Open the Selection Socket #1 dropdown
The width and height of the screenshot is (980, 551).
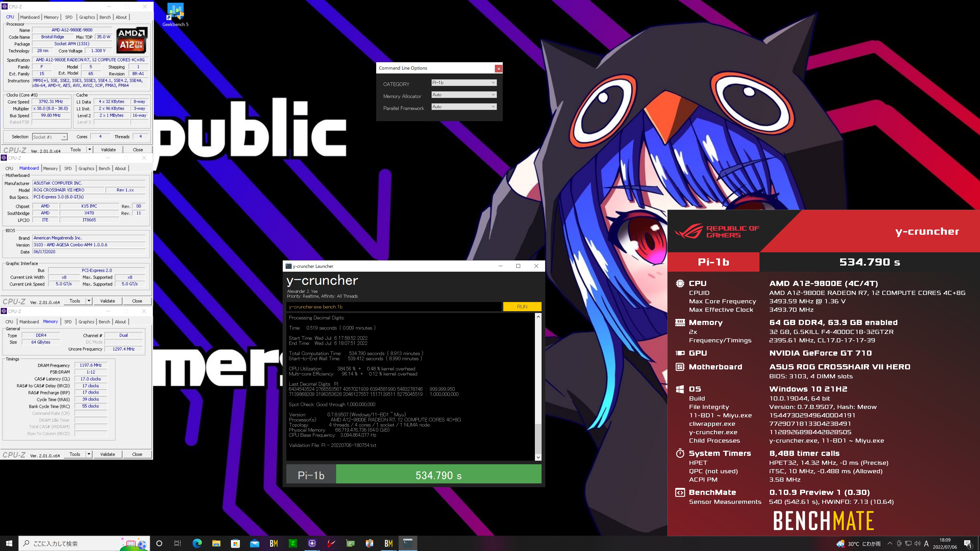pyautogui.click(x=50, y=137)
